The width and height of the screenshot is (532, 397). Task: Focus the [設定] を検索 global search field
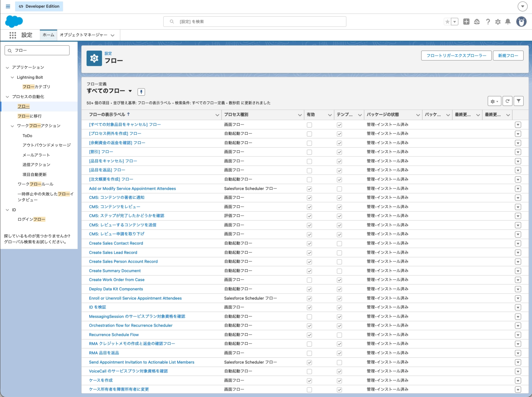pyautogui.click(x=255, y=22)
